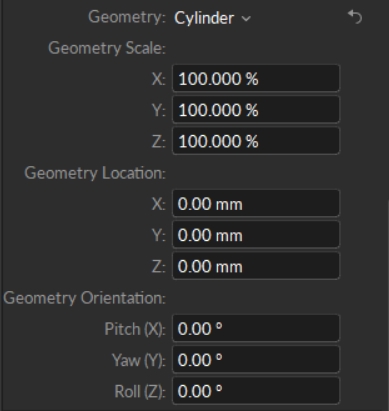
Task: Select the Geometry Scale Y percentage field
Action: click(256, 110)
